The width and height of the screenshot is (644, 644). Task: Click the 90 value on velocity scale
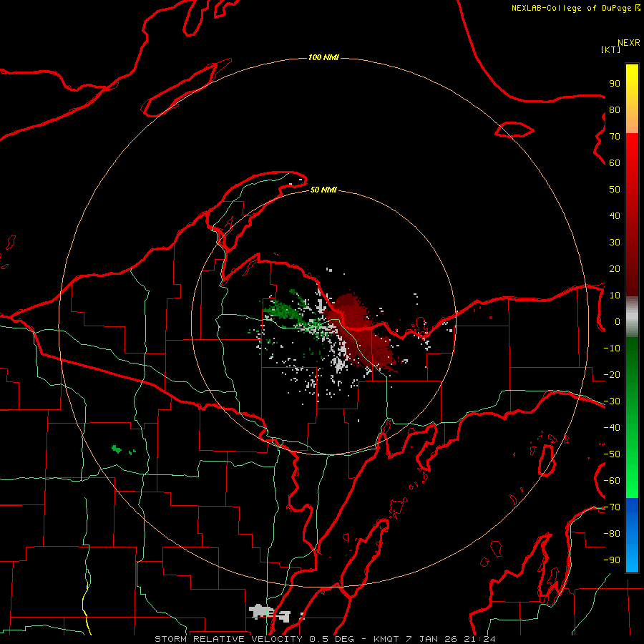pyautogui.click(x=615, y=84)
